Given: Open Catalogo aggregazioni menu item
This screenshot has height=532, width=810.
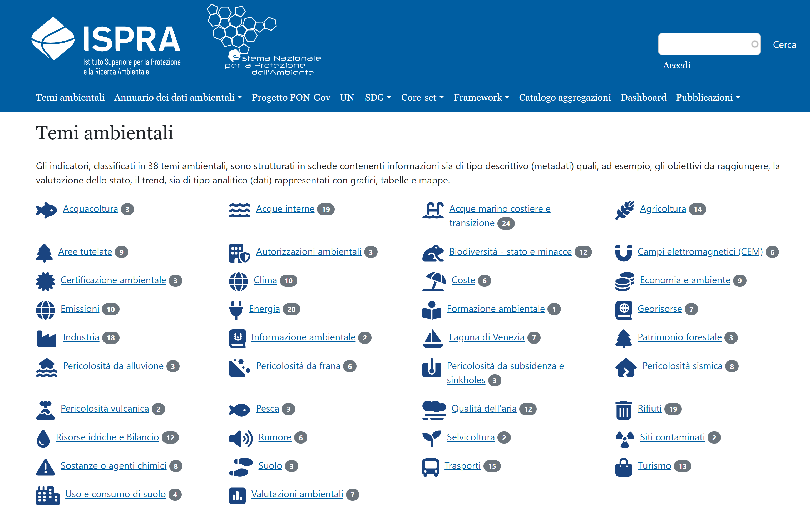Looking at the screenshot, I should [x=565, y=97].
